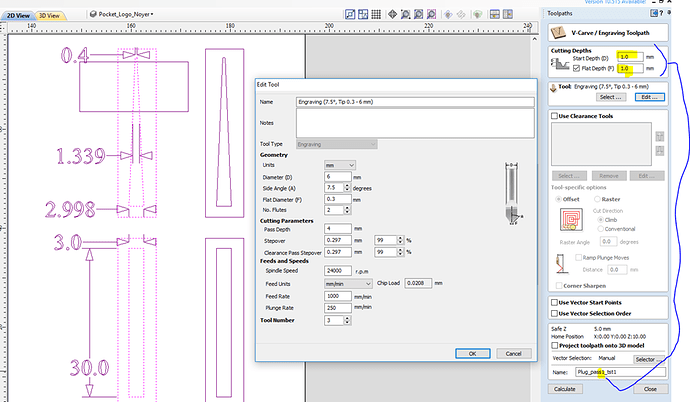
Task: Click the Tool Number spinner arrows
Action: click(347, 320)
